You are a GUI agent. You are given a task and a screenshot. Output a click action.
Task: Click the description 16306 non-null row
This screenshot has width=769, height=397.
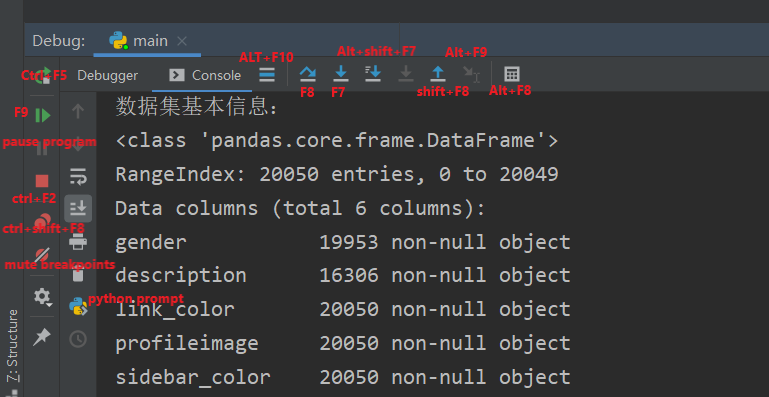point(343,275)
